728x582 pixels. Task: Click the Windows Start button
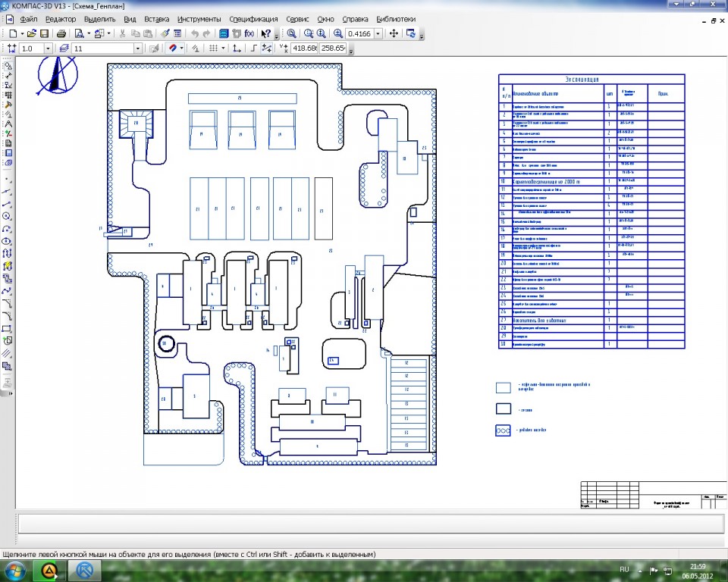pos(14,570)
